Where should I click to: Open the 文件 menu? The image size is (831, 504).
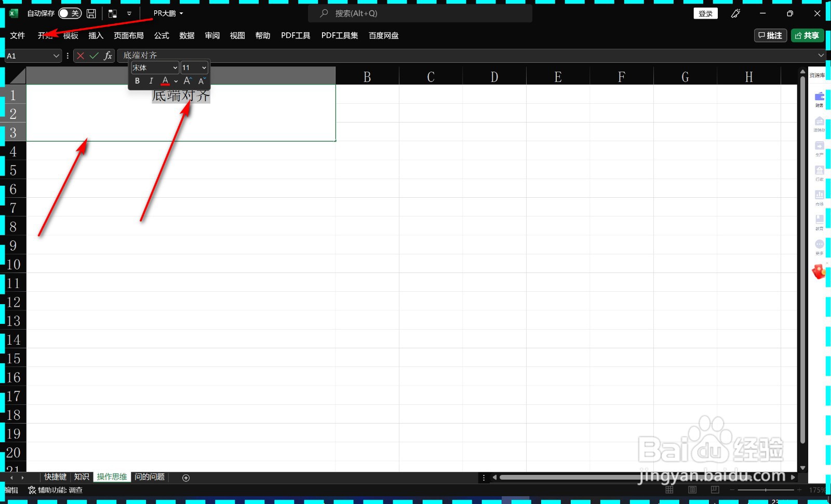18,35
